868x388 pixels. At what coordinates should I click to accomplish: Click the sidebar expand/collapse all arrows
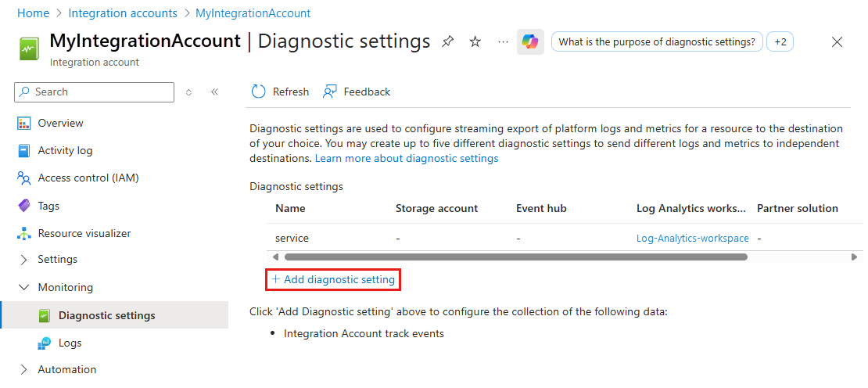click(x=188, y=92)
